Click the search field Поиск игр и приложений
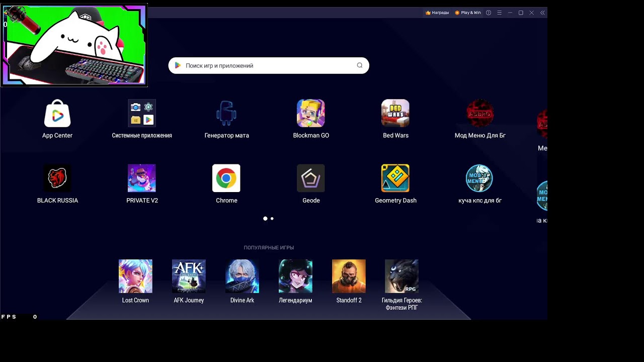This screenshot has height=362, width=644. point(269,65)
